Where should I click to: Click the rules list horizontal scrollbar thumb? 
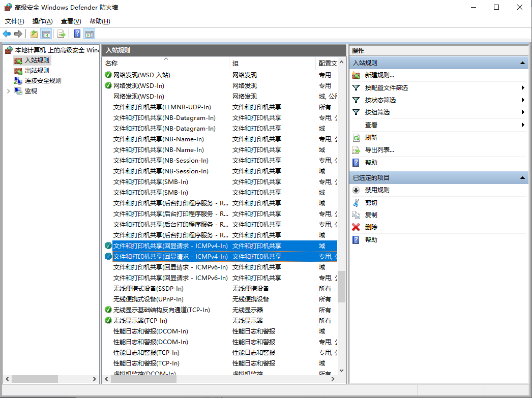click(x=143, y=379)
